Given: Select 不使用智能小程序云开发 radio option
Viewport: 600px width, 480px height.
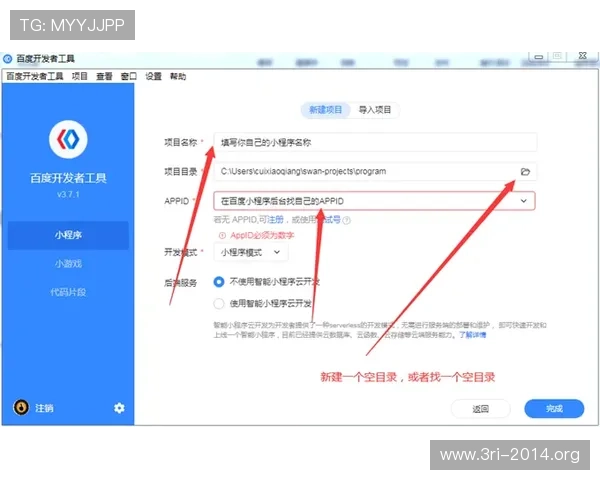Looking at the screenshot, I should pos(219,282).
